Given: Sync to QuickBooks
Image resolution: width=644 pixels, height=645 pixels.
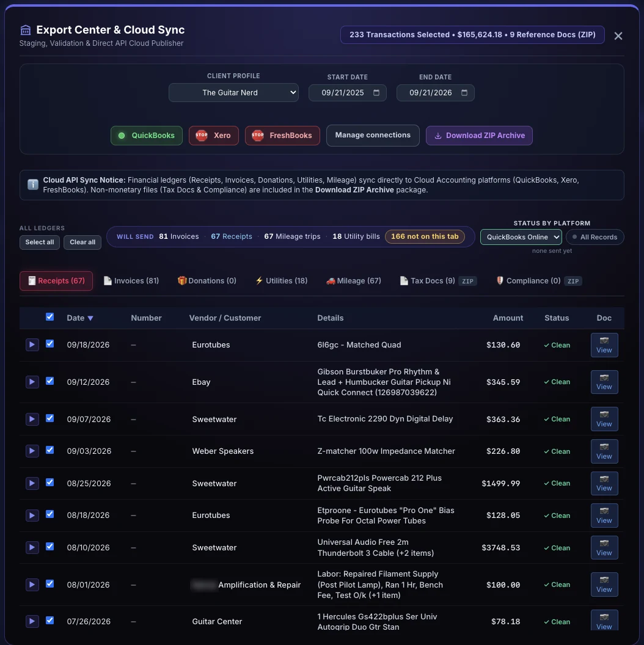Looking at the screenshot, I should click(147, 136).
